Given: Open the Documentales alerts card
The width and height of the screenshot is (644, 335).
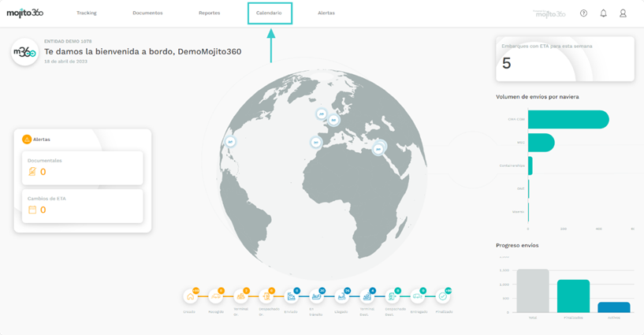Looking at the screenshot, I should 83,168.
